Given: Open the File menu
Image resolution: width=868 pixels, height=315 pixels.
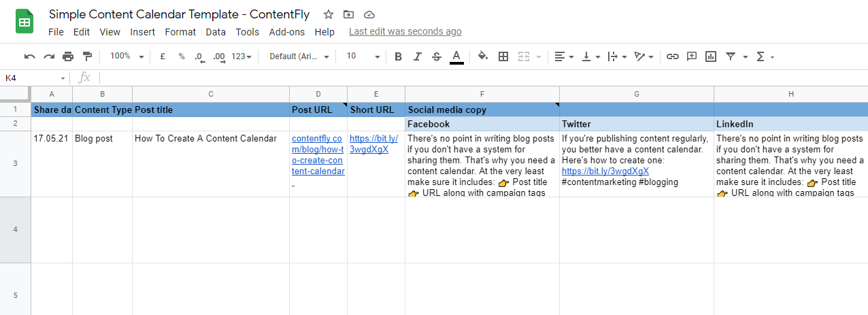Looking at the screenshot, I should point(56,32).
